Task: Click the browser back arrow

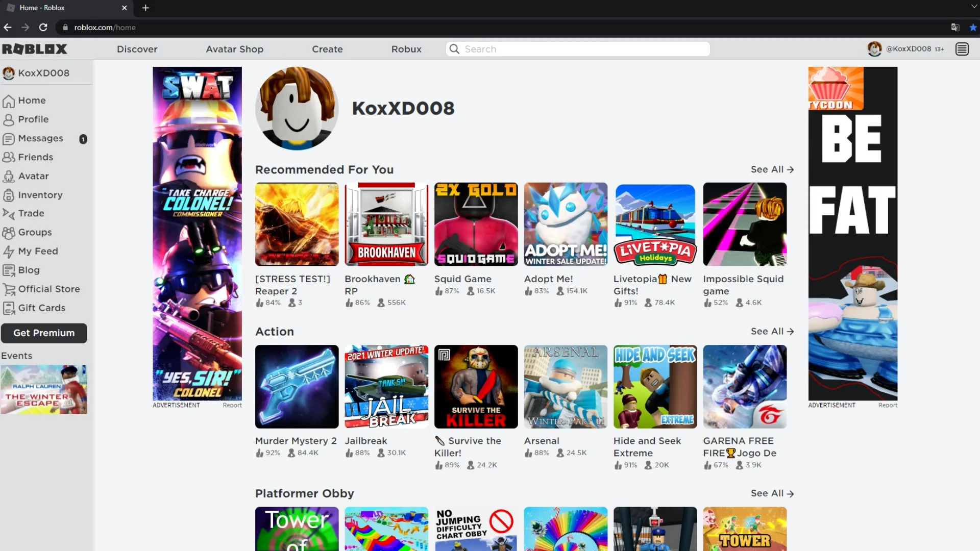Action: (x=8, y=28)
